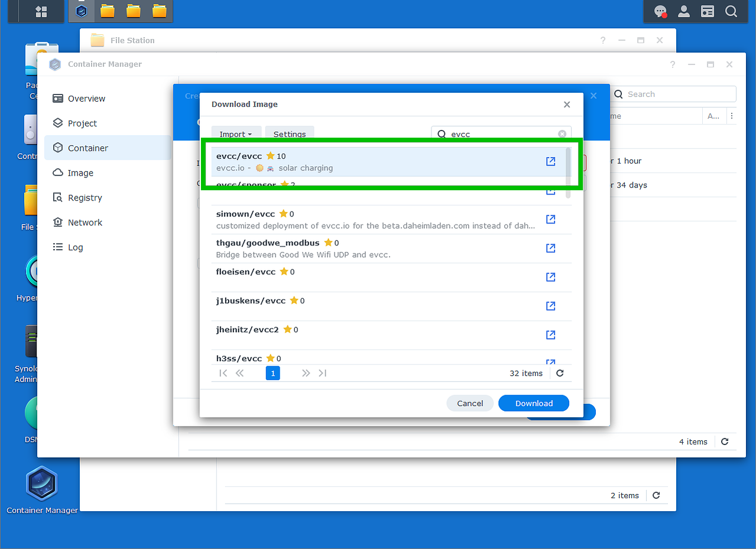Refresh the Container Manager list showing 4 items
Viewport: 756px width, 549px height.
point(725,441)
